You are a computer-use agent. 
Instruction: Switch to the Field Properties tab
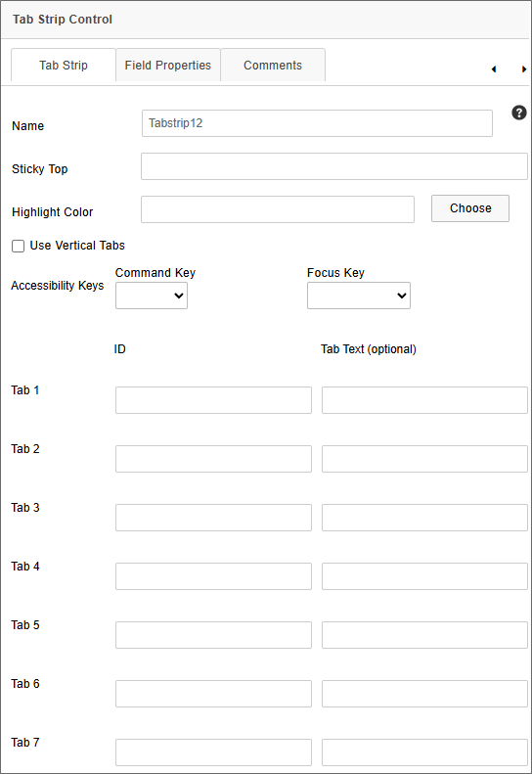point(168,66)
